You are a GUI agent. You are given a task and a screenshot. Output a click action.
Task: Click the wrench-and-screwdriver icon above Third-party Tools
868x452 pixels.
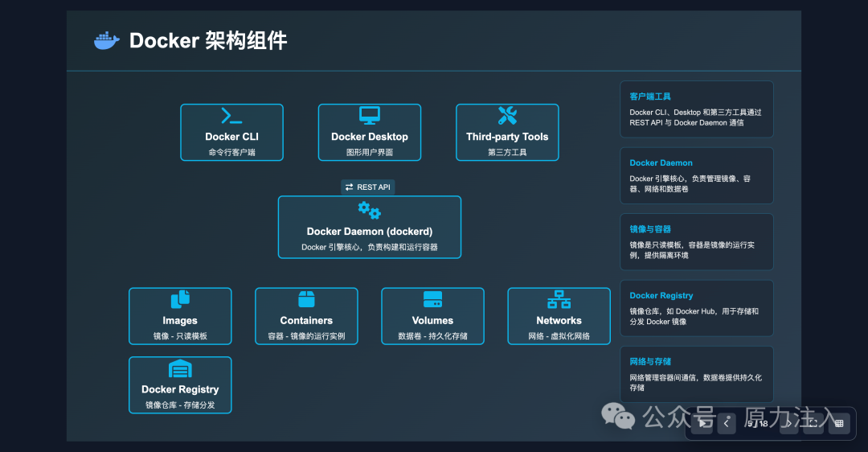point(507,115)
